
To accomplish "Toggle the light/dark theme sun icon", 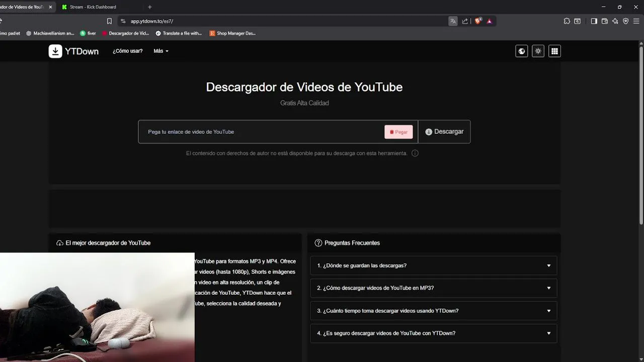I will click(x=538, y=51).
